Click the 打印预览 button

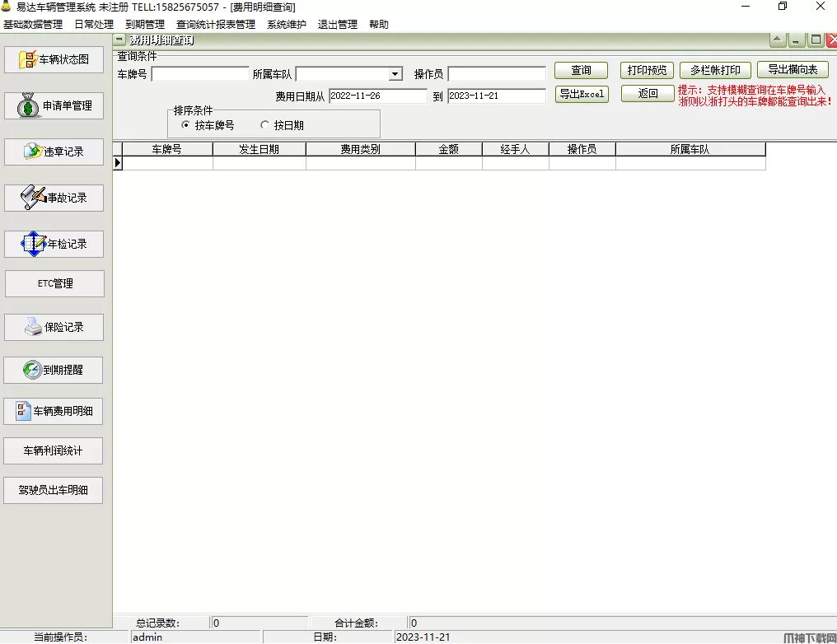coord(647,71)
